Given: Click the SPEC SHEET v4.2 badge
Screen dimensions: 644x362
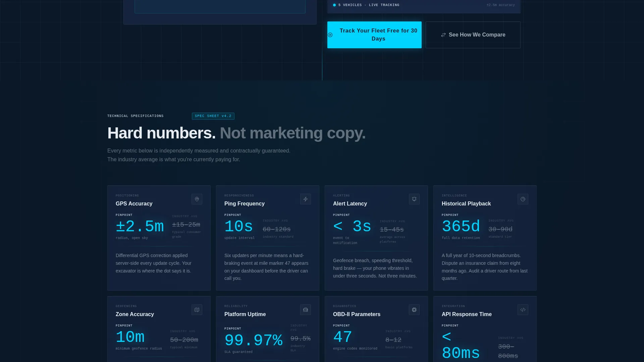Looking at the screenshot, I should [213, 116].
